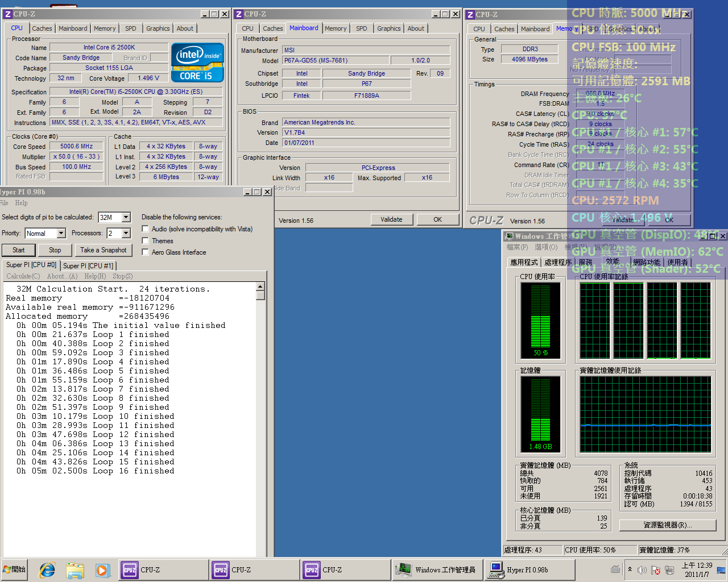
Task: Open the 32M digits dropdown
Action: 126,217
